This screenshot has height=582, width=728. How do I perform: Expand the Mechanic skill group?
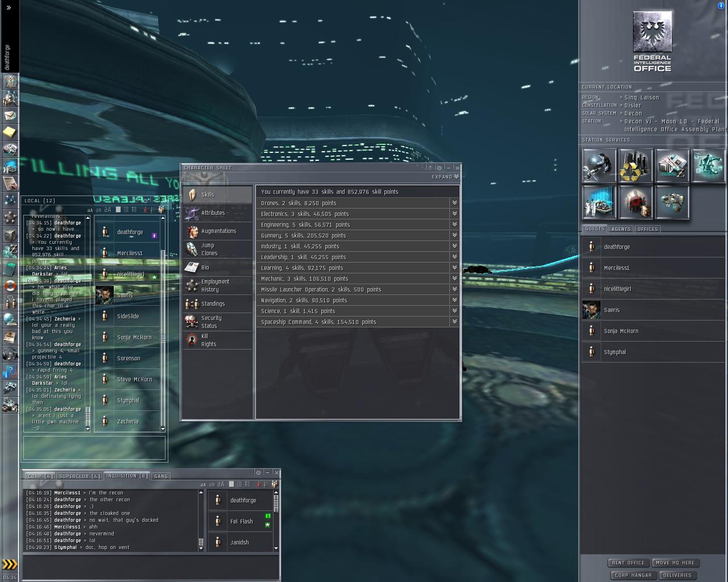coord(454,278)
